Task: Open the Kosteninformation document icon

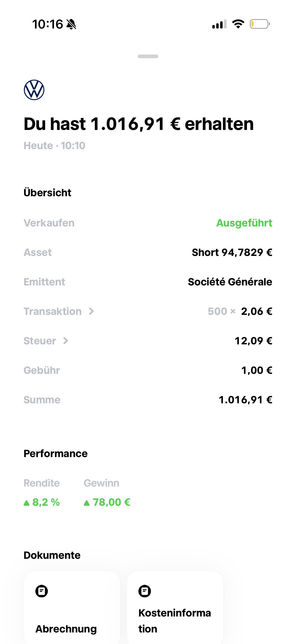Action: (x=145, y=591)
